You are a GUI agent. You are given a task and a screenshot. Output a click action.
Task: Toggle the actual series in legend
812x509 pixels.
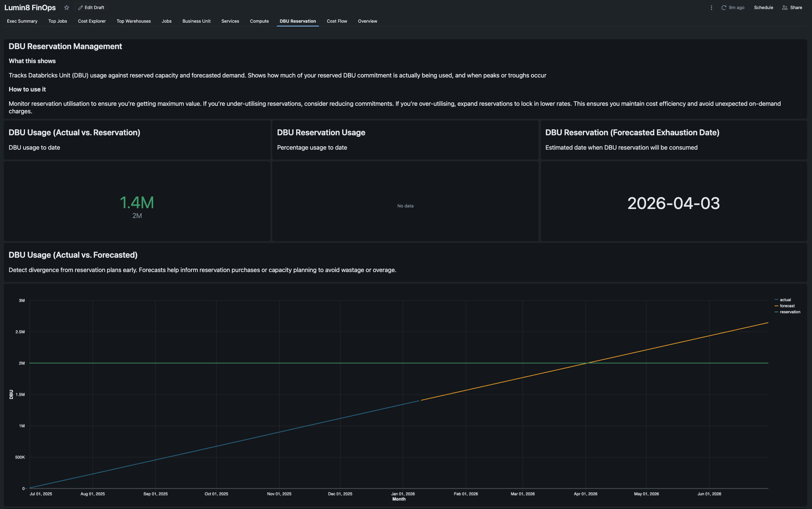tap(785, 300)
